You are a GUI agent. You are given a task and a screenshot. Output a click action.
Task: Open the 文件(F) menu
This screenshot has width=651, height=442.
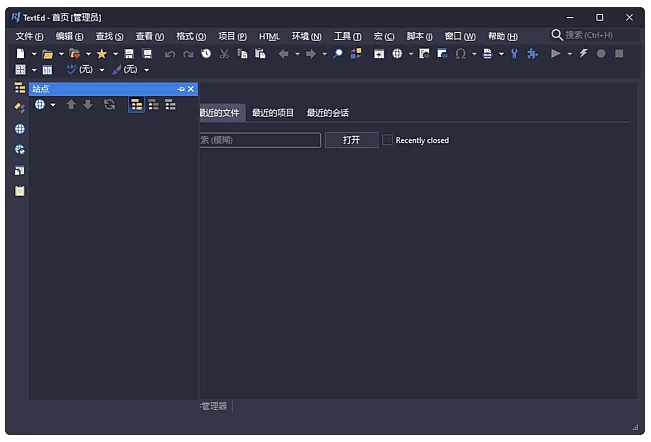30,36
